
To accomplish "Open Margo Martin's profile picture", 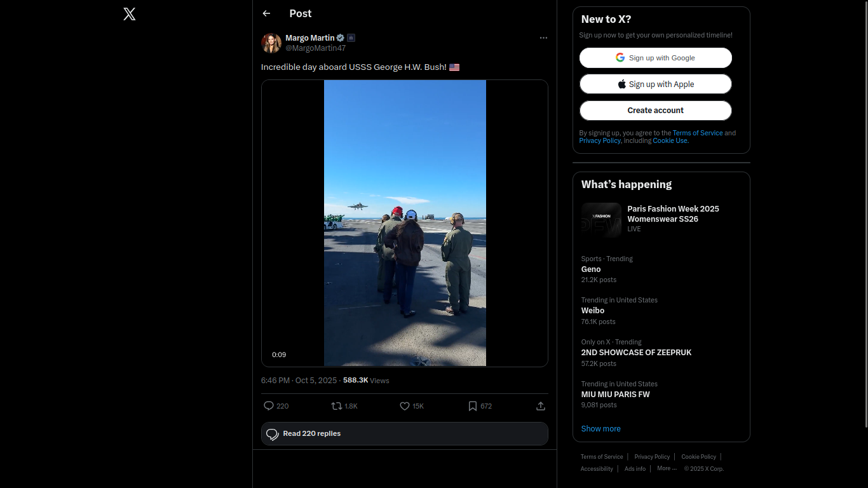I will coord(271,43).
